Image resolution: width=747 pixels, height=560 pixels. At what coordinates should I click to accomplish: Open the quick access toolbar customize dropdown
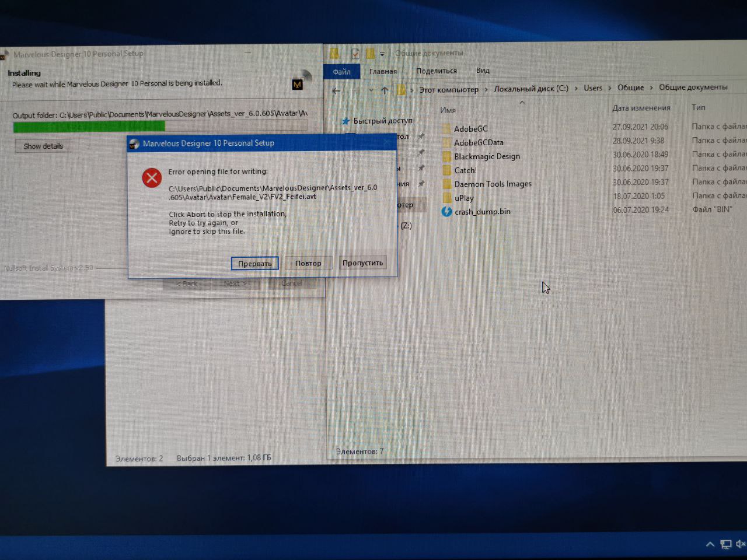[382, 54]
